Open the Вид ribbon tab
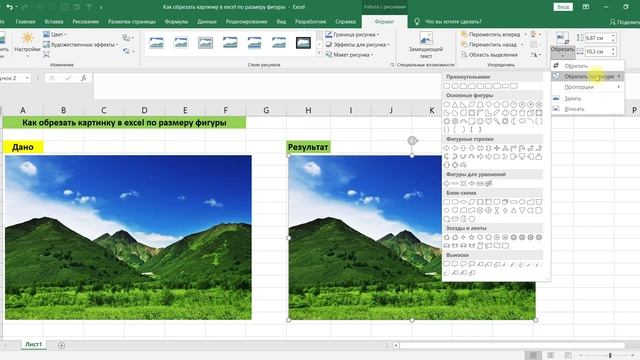Viewport: 640px width, 360px height. [x=281, y=22]
